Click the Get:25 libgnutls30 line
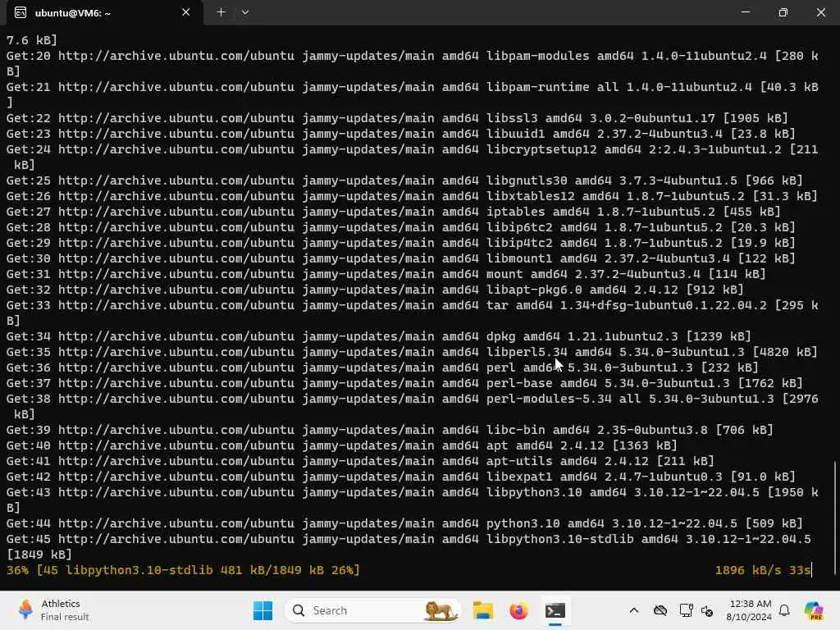The width and height of the screenshot is (840, 630). 404,180
